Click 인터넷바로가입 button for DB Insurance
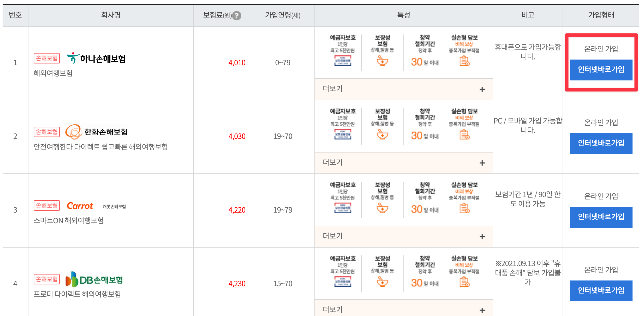This screenshot has height=316, width=644. 601,291
